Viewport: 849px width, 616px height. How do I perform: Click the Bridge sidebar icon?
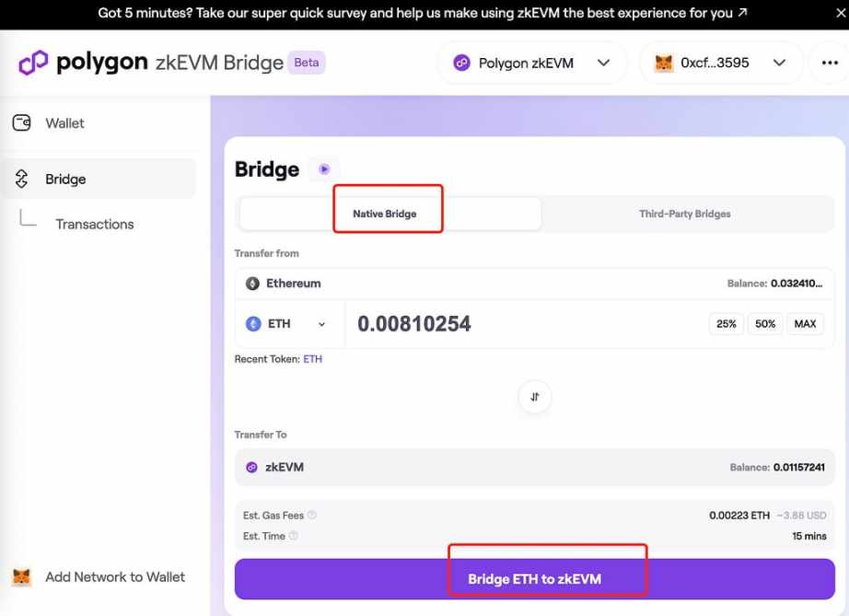(22, 179)
